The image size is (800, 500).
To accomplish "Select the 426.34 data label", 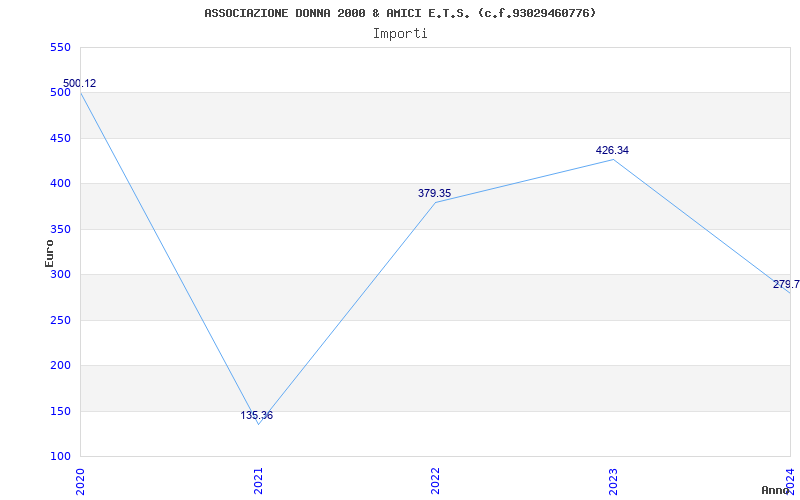I will (x=612, y=151).
